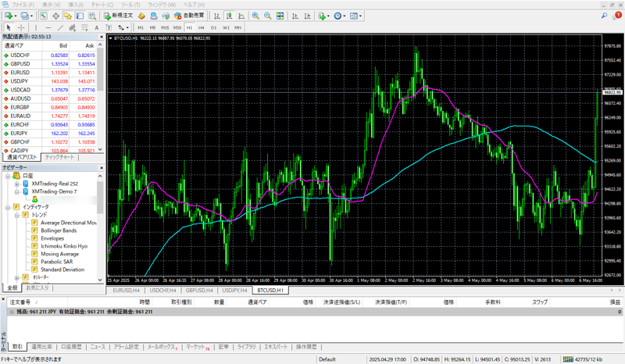Collapse XMTrading-Demo 7 account node
The height and width of the screenshot is (364, 625).
[x=16, y=192]
